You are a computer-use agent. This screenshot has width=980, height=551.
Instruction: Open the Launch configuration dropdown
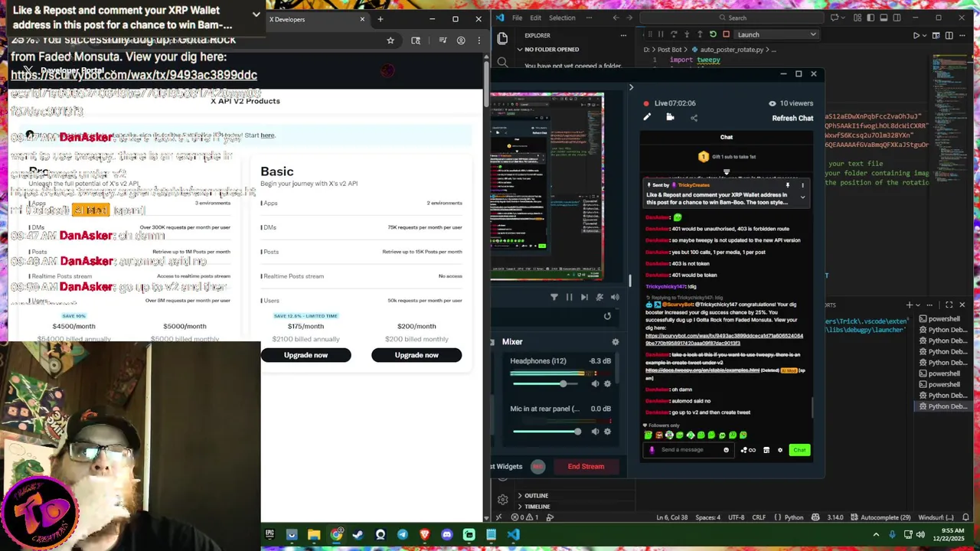pos(776,34)
